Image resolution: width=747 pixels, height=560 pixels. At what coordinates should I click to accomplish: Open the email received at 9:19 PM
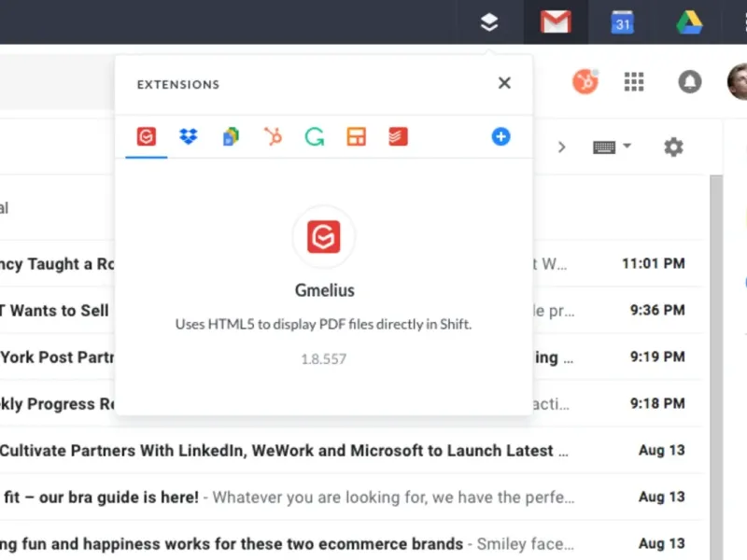tap(352, 357)
